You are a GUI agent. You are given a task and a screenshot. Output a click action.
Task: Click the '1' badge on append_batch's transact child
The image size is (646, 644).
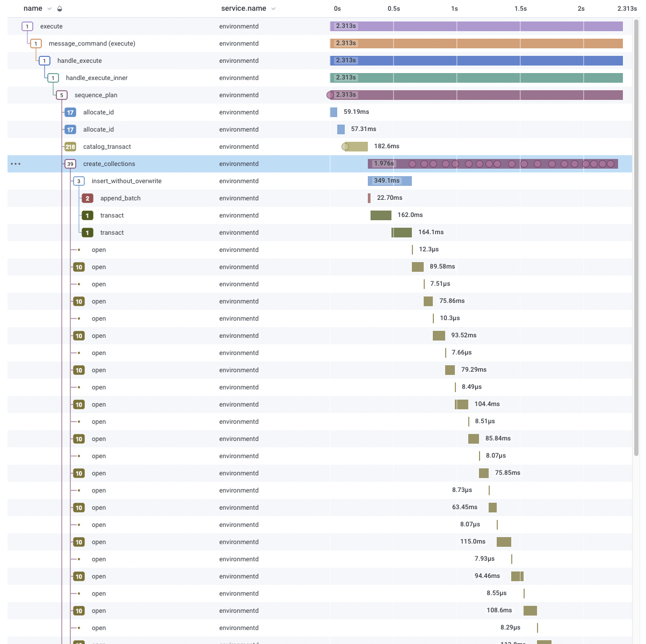(87, 215)
